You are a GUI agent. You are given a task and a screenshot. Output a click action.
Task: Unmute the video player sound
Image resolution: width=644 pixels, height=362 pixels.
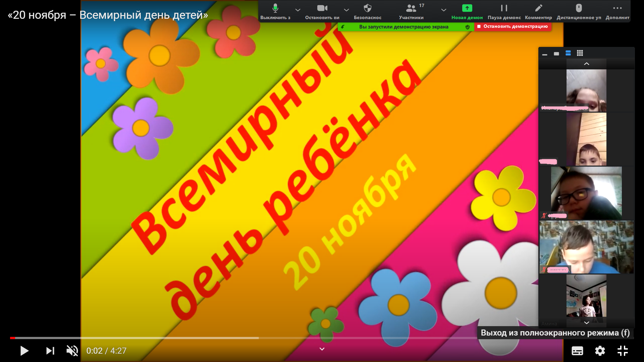[72, 351]
